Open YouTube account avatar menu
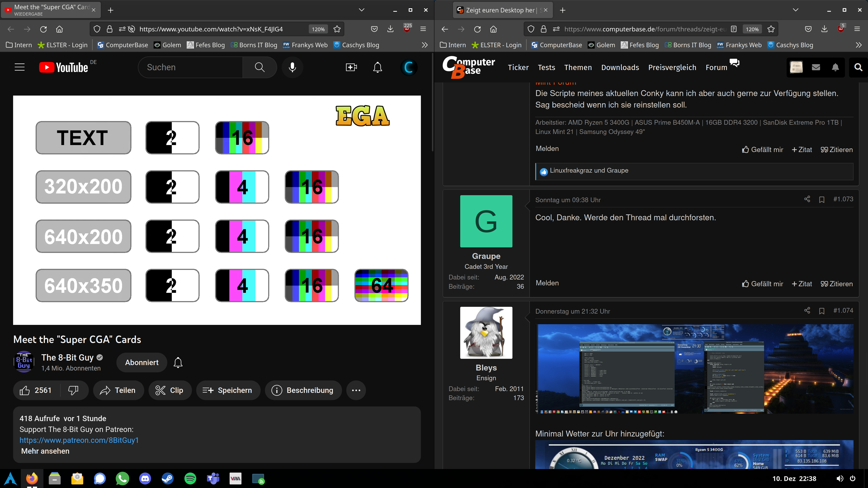Viewport: 868px width, 488px height. pos(409,67)
